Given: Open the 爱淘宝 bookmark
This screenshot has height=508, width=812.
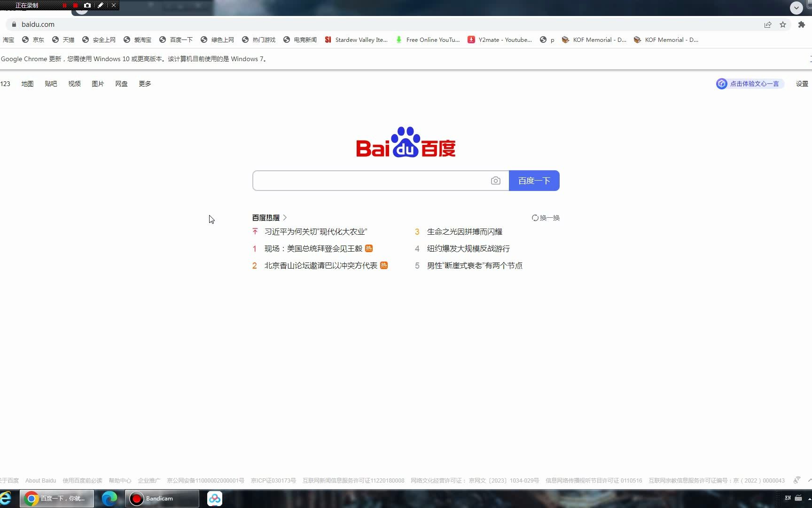Looking at the screenshot, I should click(x=137, y=40).
